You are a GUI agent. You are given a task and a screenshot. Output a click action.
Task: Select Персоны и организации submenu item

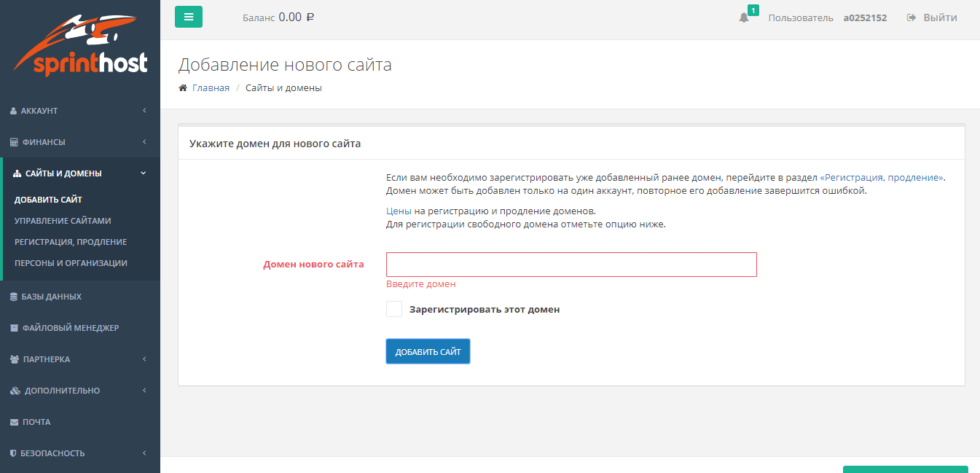tap(71, 263)
